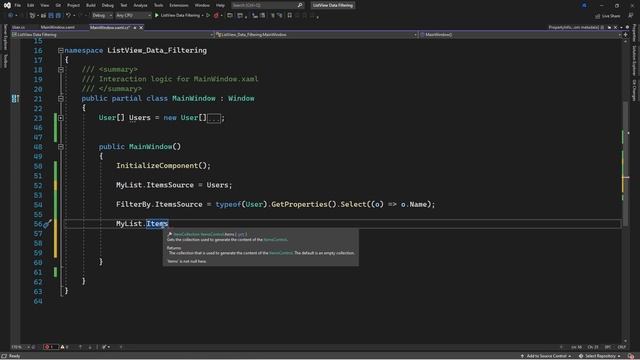
Task: Switch to the User.cs tab
Action: click(18, 27)
